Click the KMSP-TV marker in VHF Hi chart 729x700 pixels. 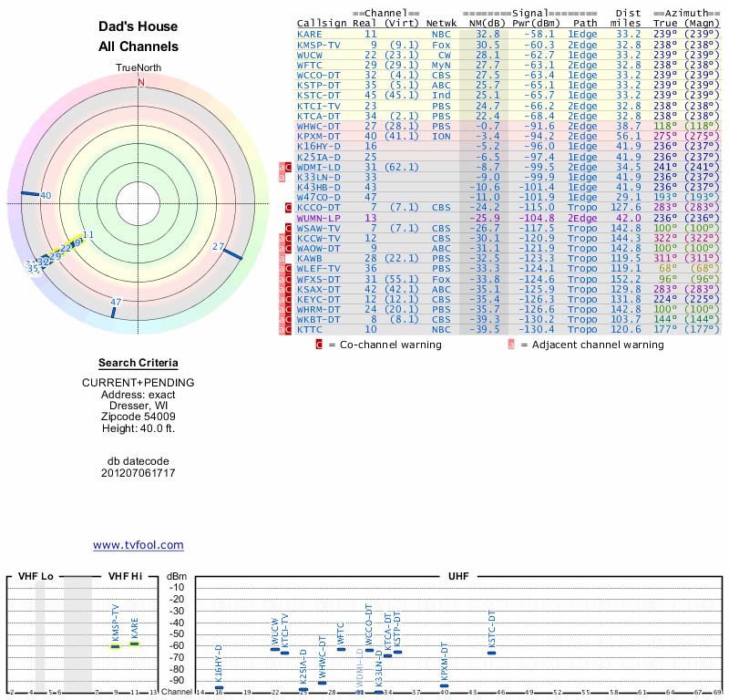click(x=116, y=645)
